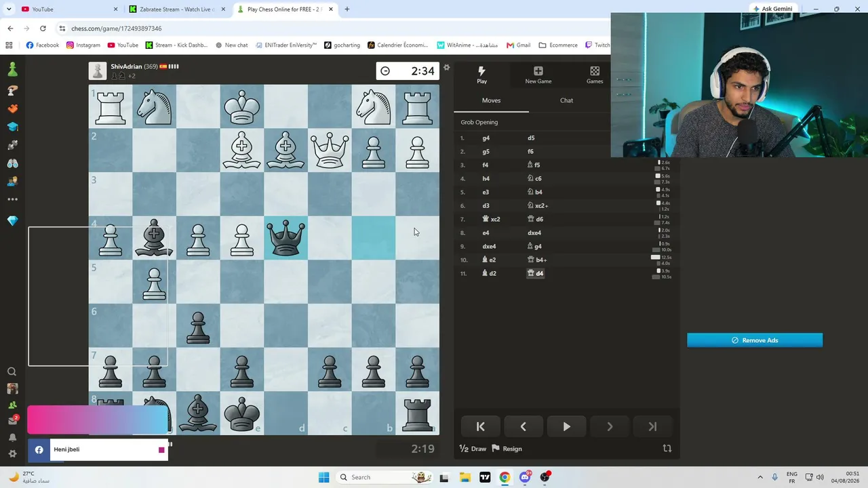Open the Games tab

coord(595,75)
